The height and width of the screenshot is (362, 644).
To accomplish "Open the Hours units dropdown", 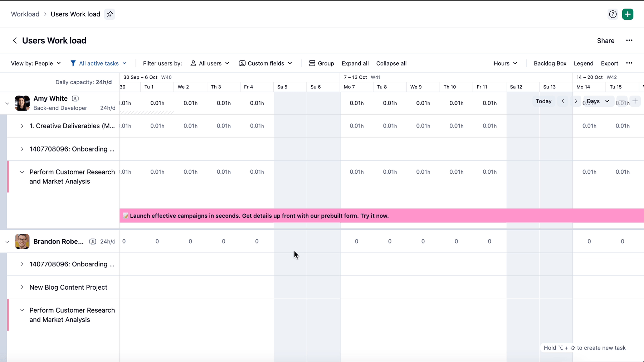I will [x=505, y=63].
